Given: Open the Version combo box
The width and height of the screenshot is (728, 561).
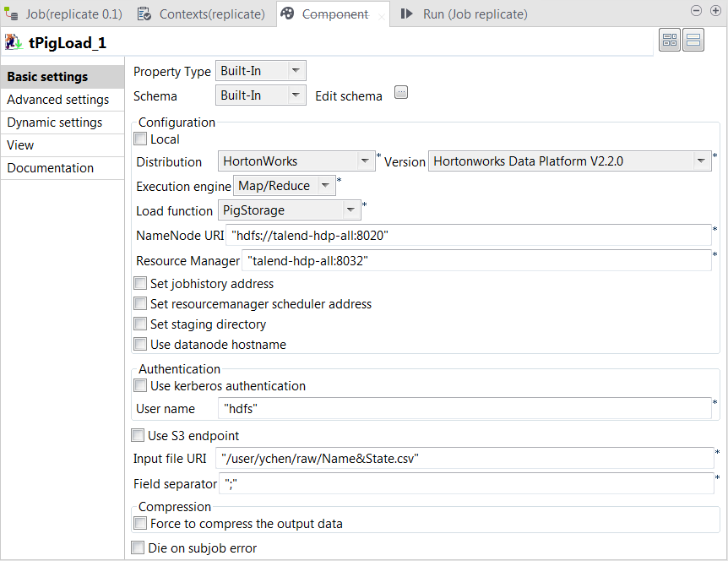Looking at the screenshot, I should pyautogui.click(x=701, y=161).
